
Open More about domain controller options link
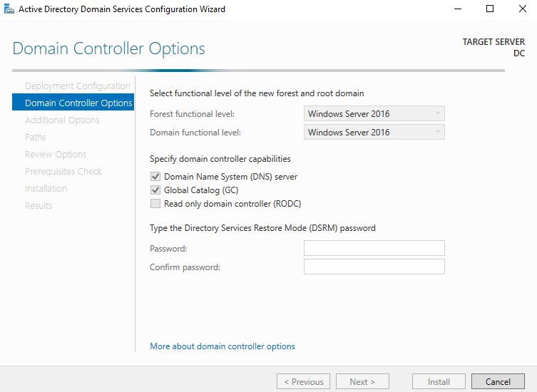[x=223, y=346]
